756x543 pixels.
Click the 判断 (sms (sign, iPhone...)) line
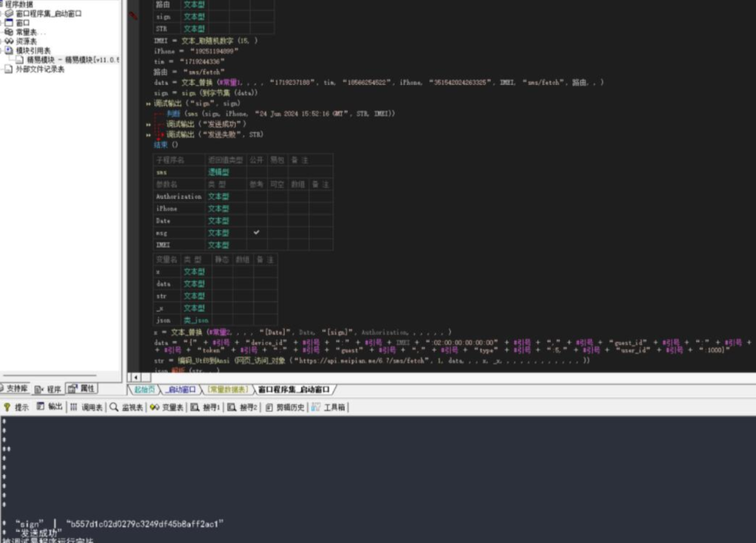[281, 114]
